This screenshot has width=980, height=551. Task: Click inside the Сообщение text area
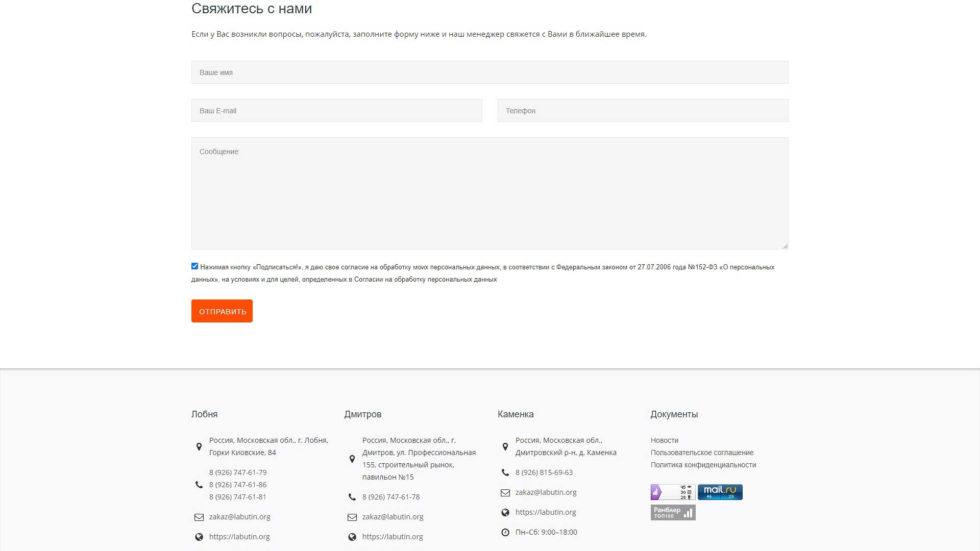click(489, 193)
